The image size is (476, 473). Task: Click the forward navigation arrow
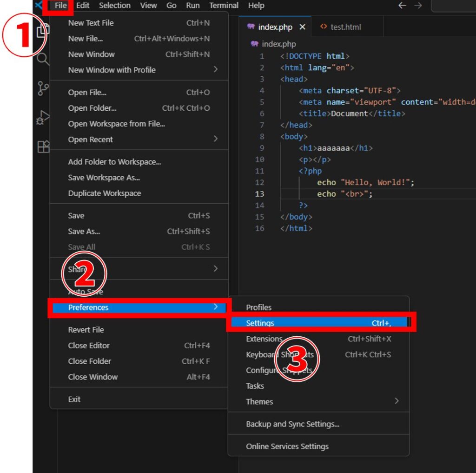pos(418,6)
